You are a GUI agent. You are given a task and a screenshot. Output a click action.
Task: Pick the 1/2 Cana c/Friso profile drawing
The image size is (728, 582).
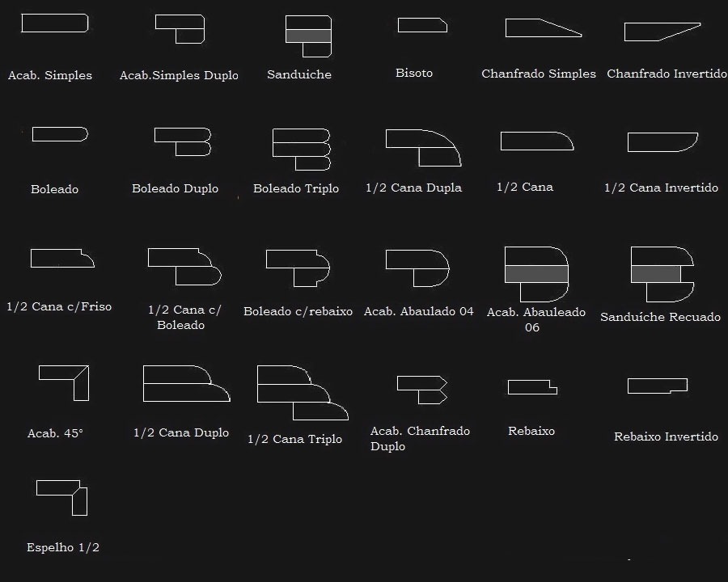(x=62, y=258)
